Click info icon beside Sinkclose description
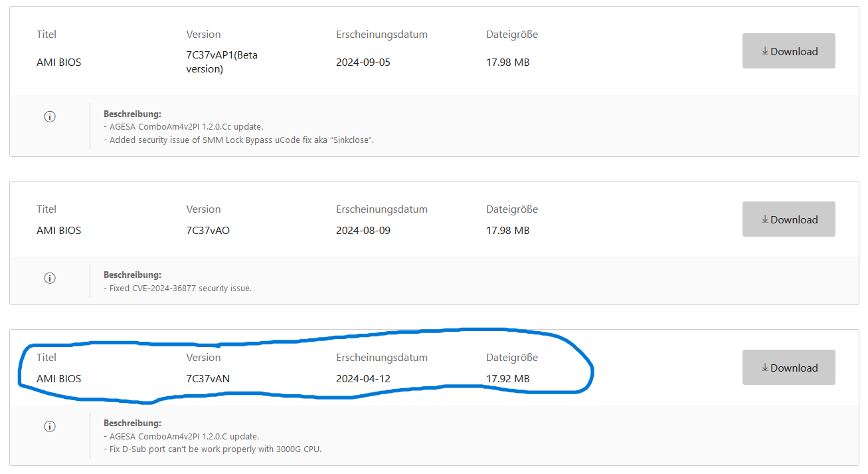 pos(49,116)
